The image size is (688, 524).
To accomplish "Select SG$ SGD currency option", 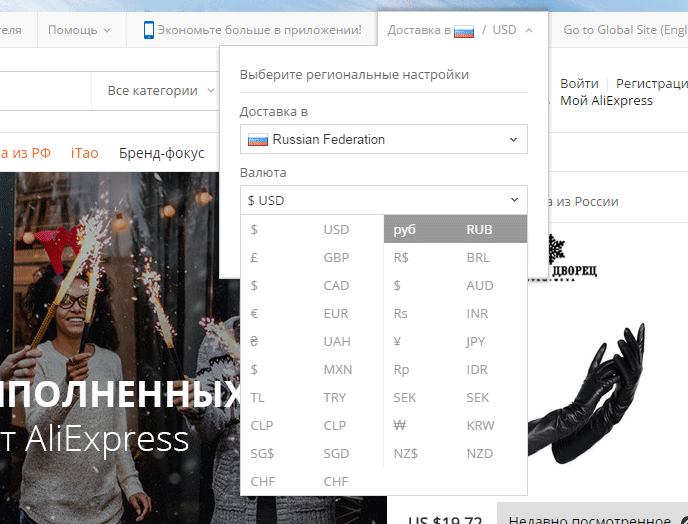I will 312,453.
